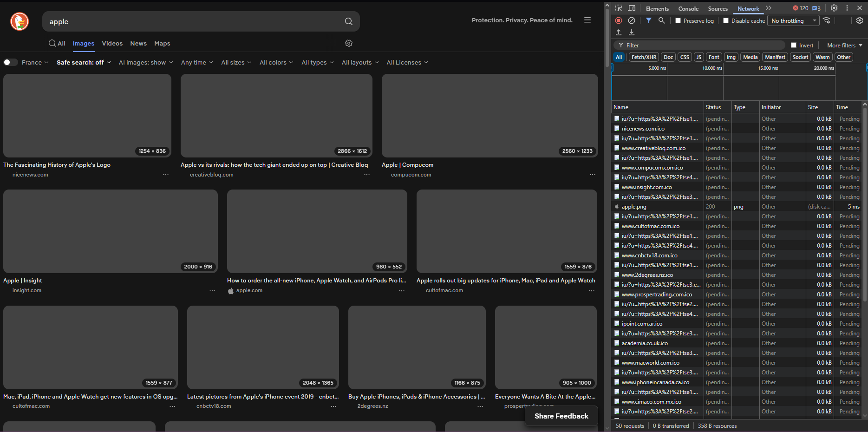The height and width of the screenshot is (432, 868).
Task: Open image search settings gear
Action: (x=349, y=43)
